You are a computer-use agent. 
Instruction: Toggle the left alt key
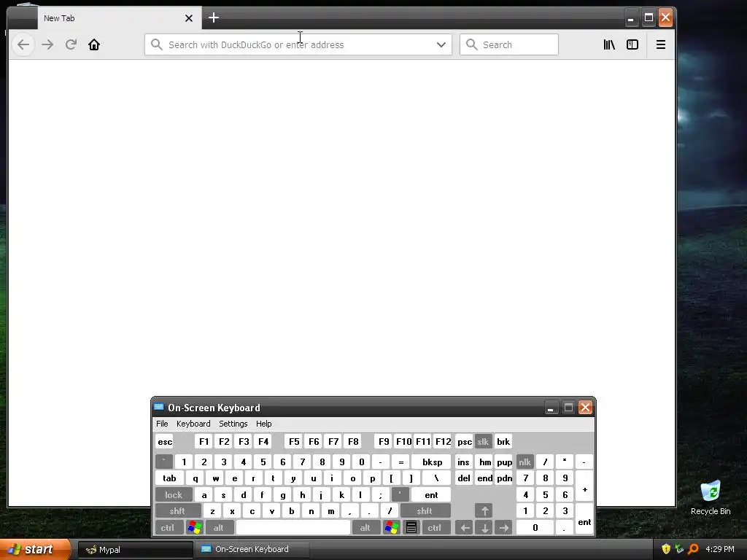point(219,528)
